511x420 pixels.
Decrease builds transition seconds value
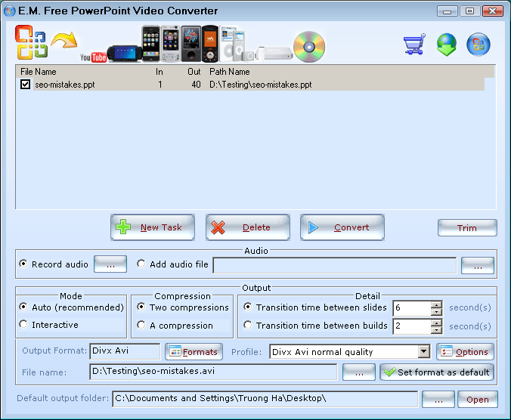coord(436,330)
